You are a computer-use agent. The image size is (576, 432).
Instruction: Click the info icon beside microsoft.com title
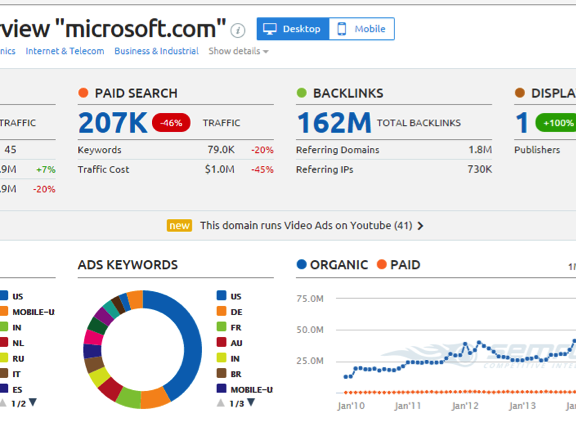coord(238,30)
